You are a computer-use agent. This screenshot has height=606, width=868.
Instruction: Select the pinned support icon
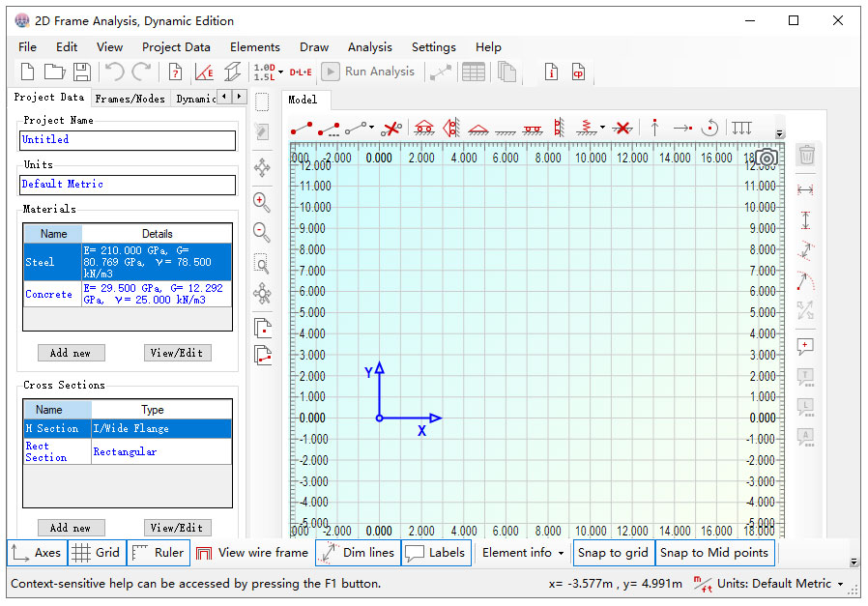478,129
